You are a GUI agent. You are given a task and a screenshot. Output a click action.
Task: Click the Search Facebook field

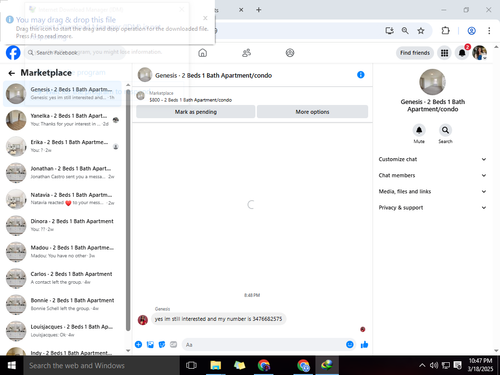(x=75, y=53)
